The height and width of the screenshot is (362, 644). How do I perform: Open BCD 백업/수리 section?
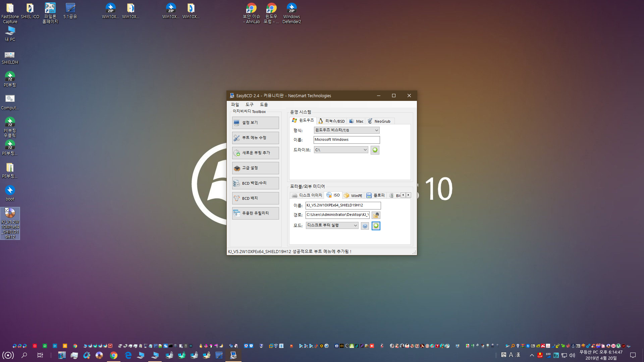(255, 183)
